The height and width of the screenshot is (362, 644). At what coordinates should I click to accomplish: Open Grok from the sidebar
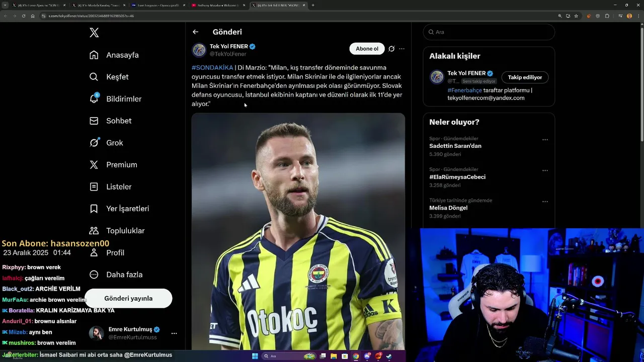[x=106, y=143]
